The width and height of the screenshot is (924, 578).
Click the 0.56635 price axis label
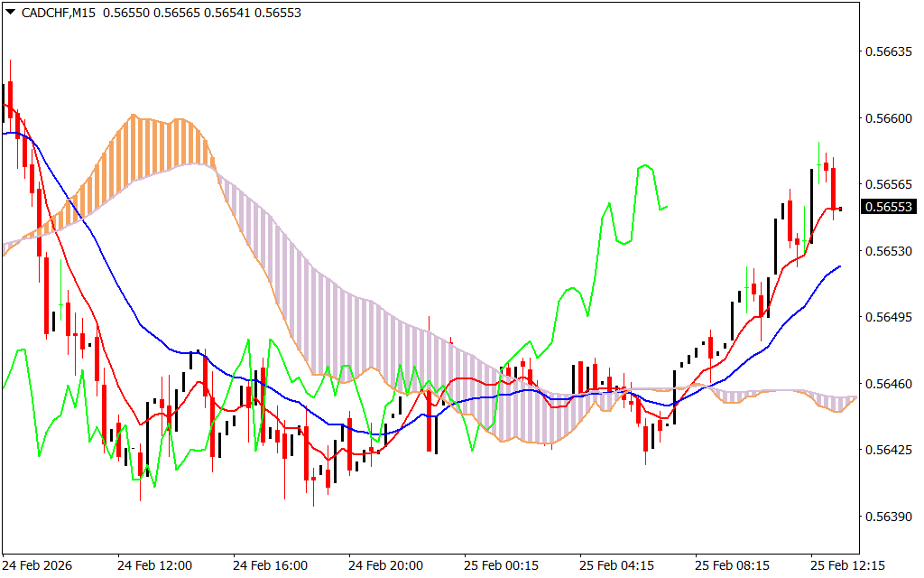point(889,51)
